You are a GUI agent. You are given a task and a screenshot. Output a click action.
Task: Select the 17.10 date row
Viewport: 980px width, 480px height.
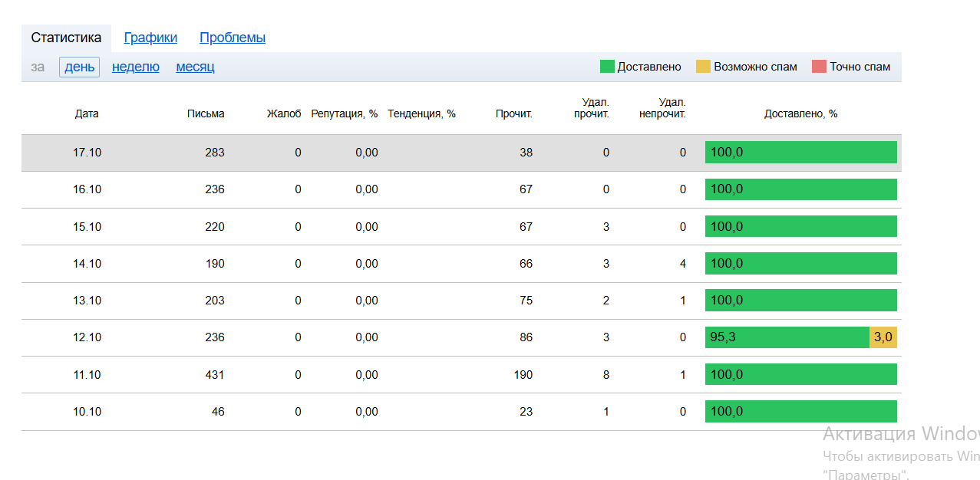click(x=87, y=153)
